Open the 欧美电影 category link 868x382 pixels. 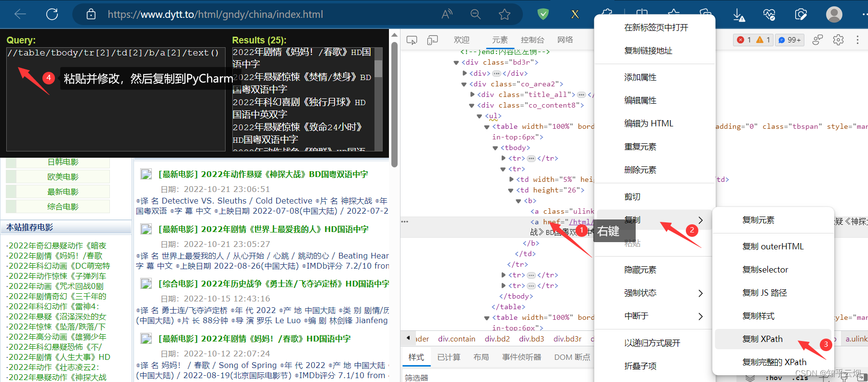(63, 177)
